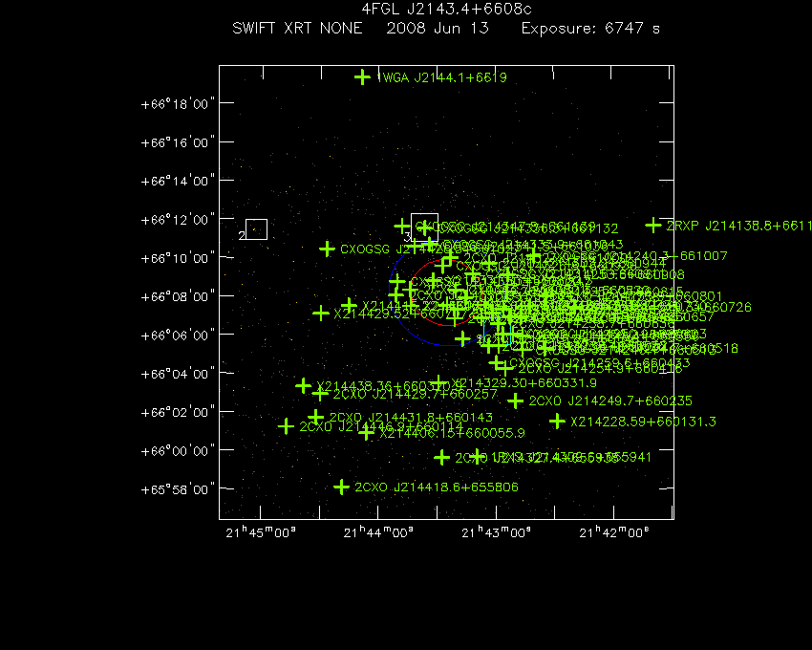This screenshot has width=812, height=650.
Task: Click the date 2008 Jun 13
Action: click(438, 28)
